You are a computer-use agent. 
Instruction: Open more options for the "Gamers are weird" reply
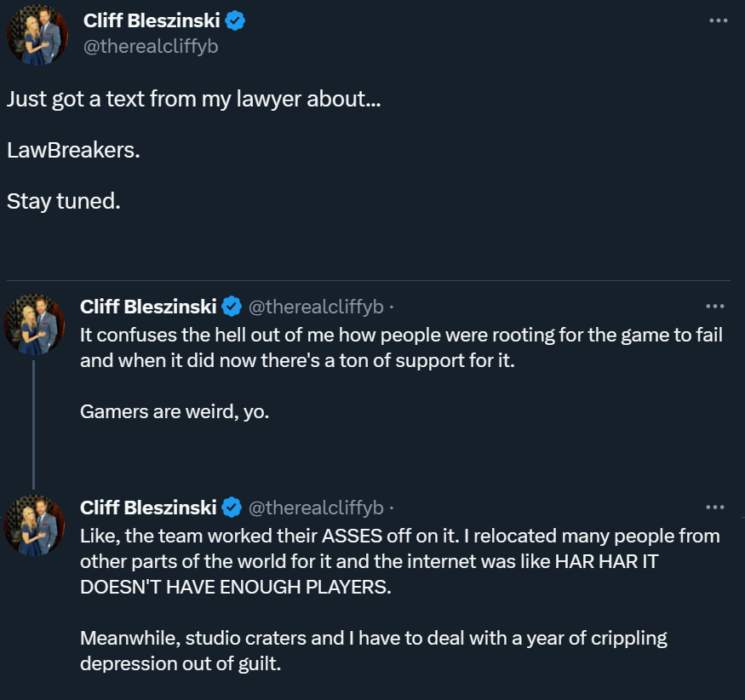point(716,307)
